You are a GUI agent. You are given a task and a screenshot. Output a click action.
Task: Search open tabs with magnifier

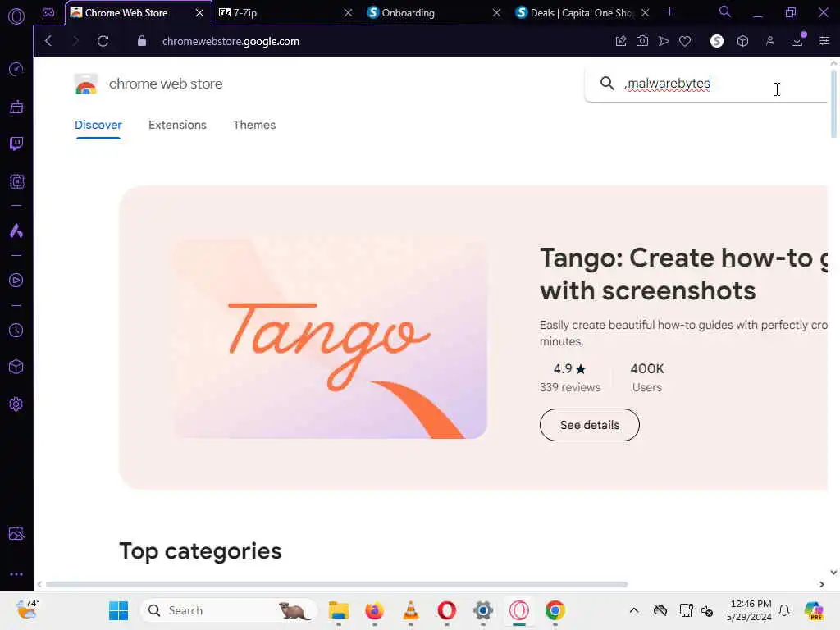point(725,11)
